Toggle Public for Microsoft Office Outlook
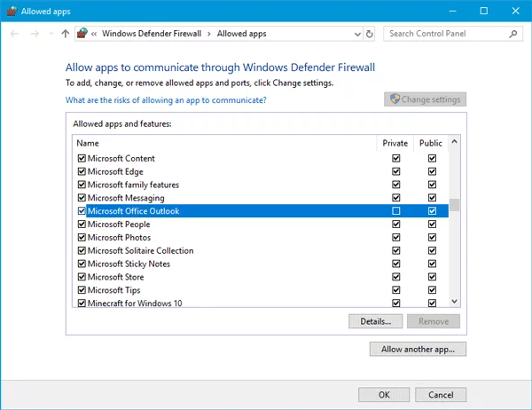 432,211
